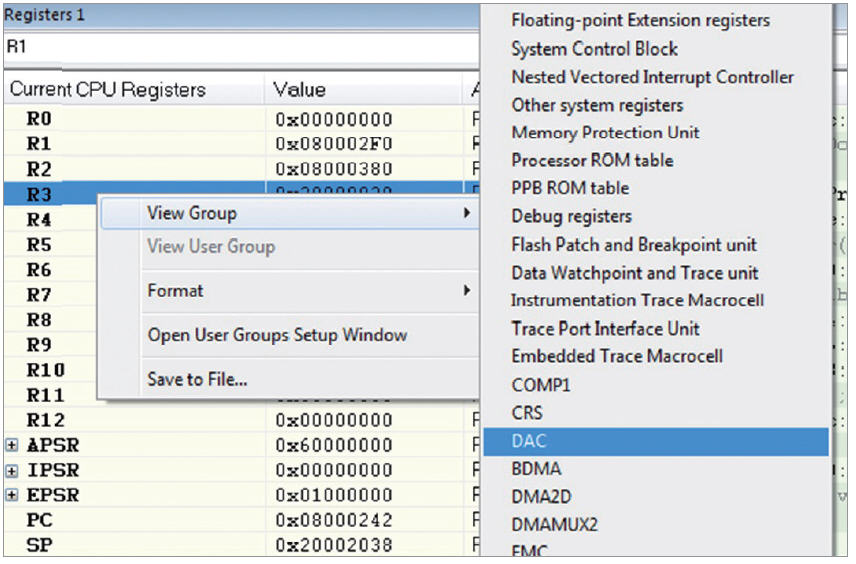Viewport: 856px width, 564px height.
Task: Select Embedded Trace Macrocell group
Action: pyautogui.click(x=616, y=356)
